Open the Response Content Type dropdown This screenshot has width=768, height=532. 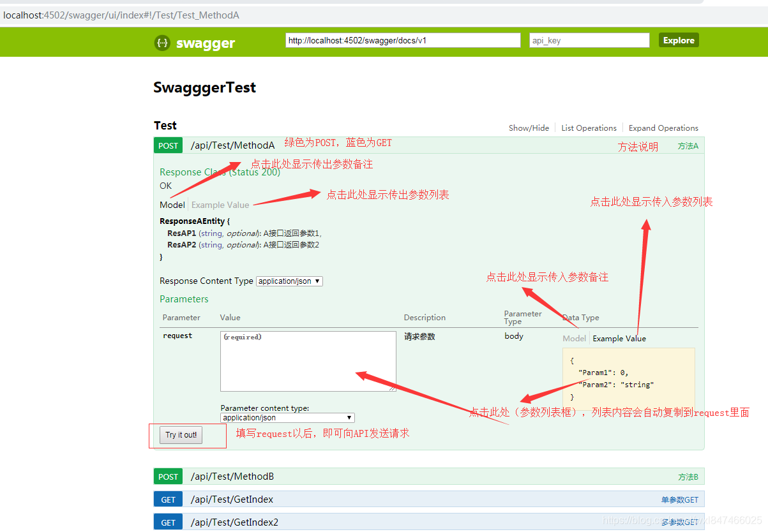point(289,281)
